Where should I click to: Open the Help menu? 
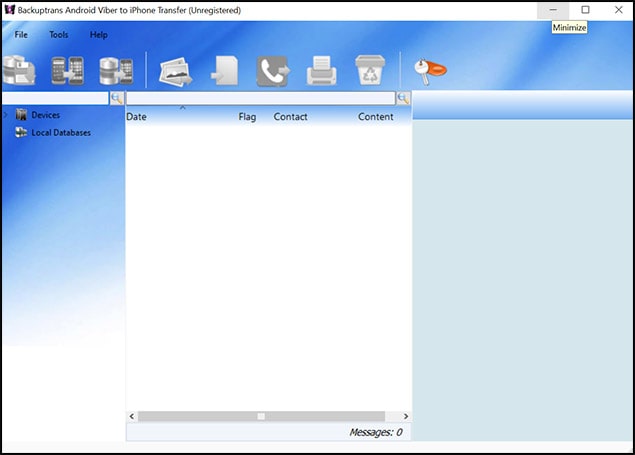[x=99, y=35]
